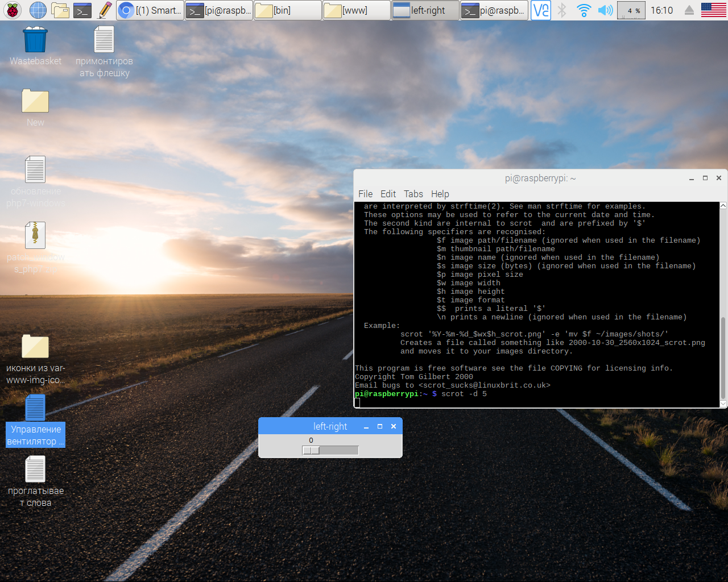
Task: Click the left-right window slider handle
Action: click(311, 451)
